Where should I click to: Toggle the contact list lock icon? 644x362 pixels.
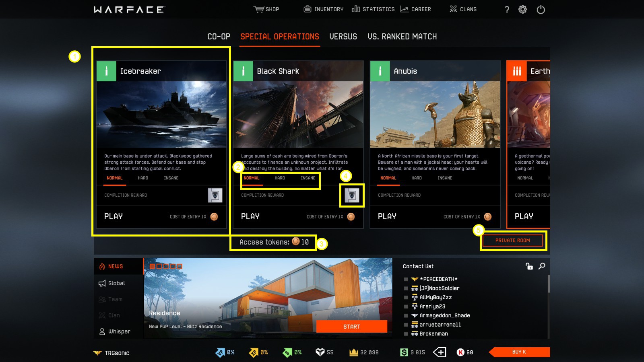529,266
